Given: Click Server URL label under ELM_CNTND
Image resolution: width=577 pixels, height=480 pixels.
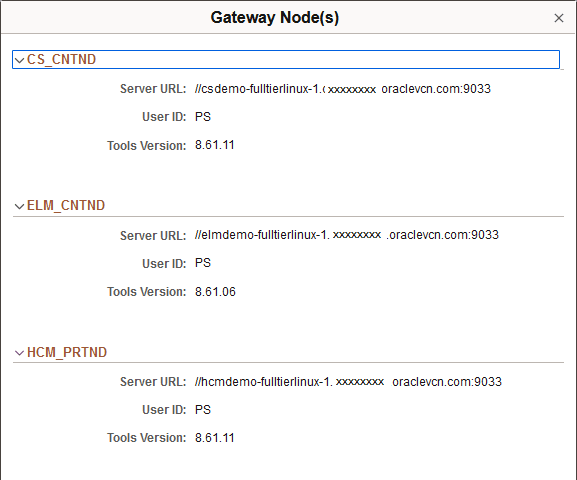Looking at the screenshot, I should [x=153, y=236].
